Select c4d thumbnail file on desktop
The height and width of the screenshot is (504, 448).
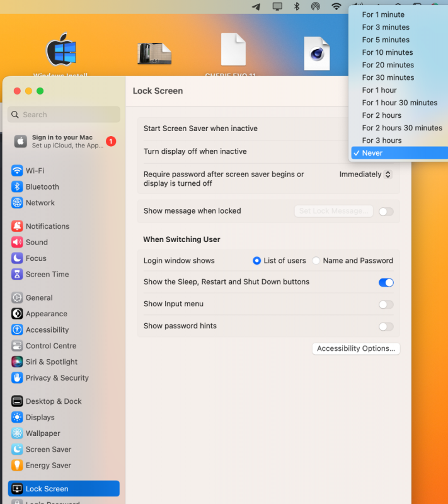[154, 54]
